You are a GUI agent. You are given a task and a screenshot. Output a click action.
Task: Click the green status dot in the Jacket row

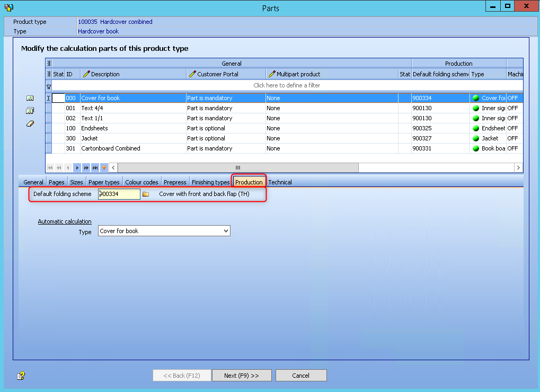point(476,138)
